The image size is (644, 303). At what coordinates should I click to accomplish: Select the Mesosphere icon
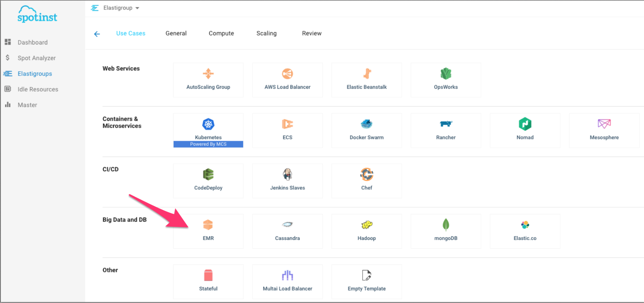(604, 124)
